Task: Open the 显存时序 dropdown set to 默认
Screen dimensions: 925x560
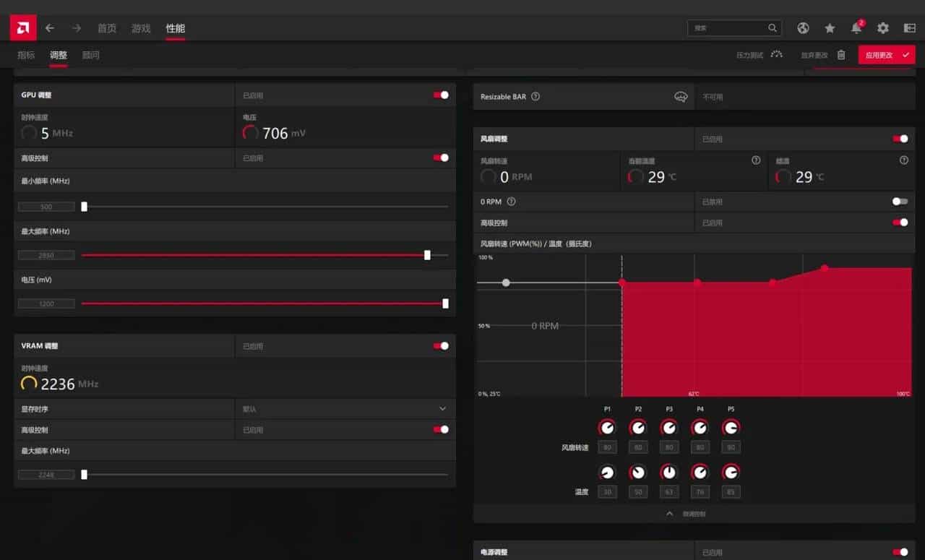Action: (x=443, y=408)
